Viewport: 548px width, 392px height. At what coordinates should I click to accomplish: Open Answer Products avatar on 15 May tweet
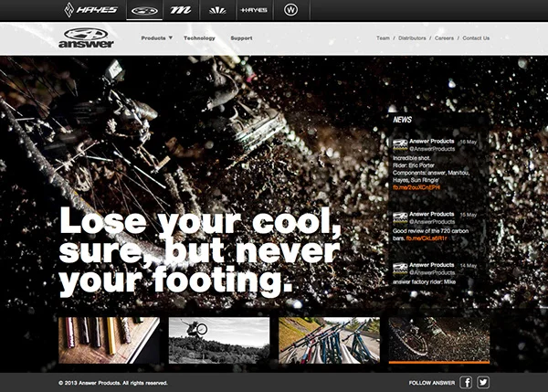tap(400, 217)
